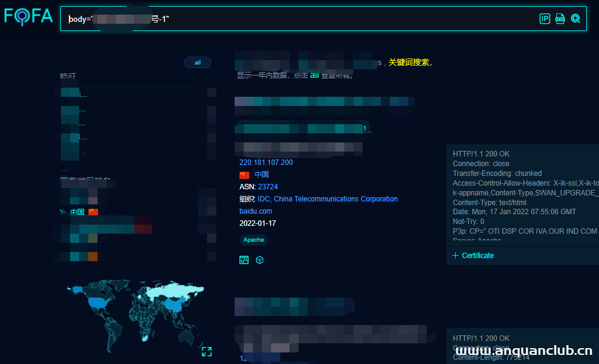Click the 关键词搜索 yellow link
This screenshot has height=364, width=599.
pos(410,63)
